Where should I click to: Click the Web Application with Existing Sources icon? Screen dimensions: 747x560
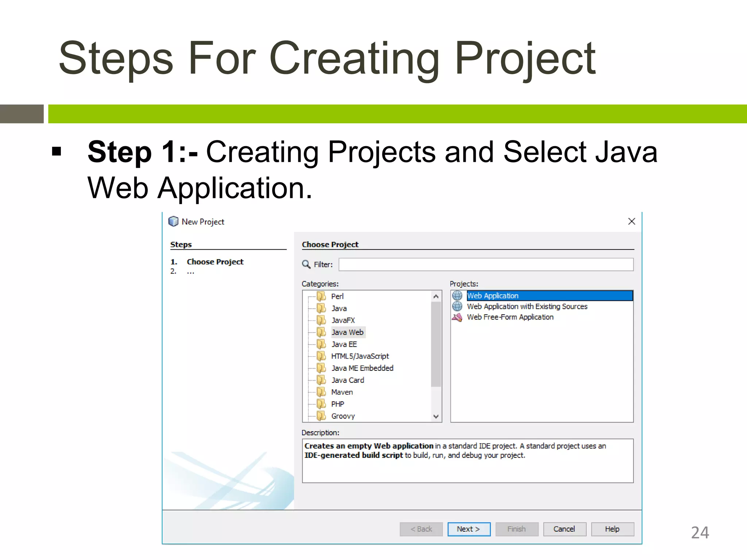[x=457, y=306]
